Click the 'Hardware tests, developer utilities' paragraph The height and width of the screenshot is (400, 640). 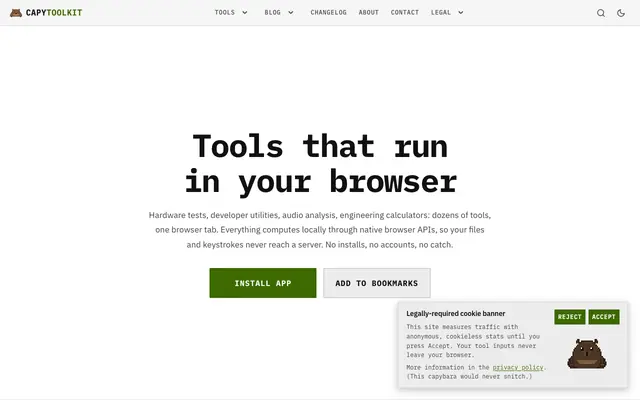(320, 230)
